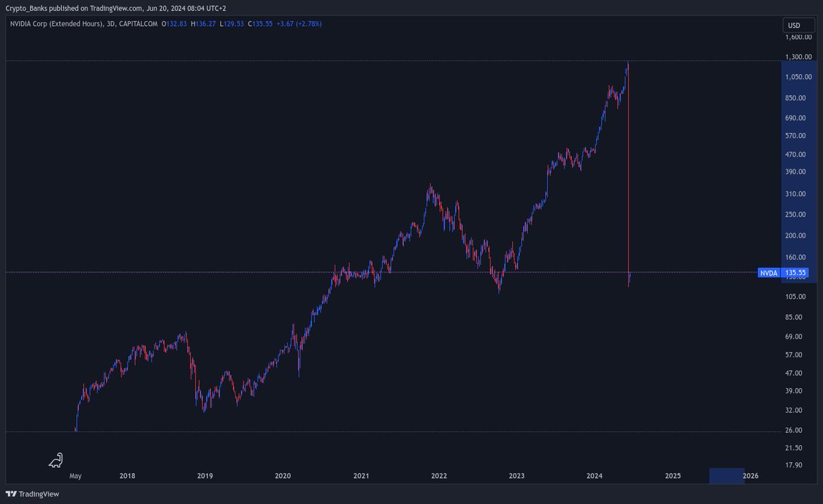Click the open value O132.83
This screenshot has height=504, width=823.
pyautogui.click(x=174, y=24)
